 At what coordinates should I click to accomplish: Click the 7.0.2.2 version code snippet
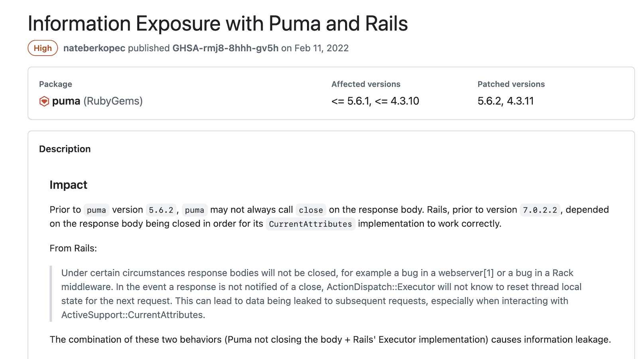coord(540,210)
